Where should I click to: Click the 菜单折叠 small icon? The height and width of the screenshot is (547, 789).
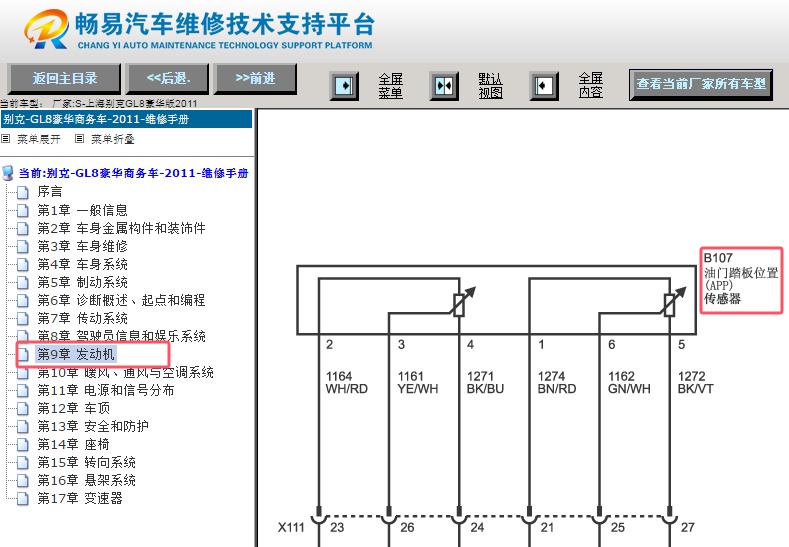(79, 138)
